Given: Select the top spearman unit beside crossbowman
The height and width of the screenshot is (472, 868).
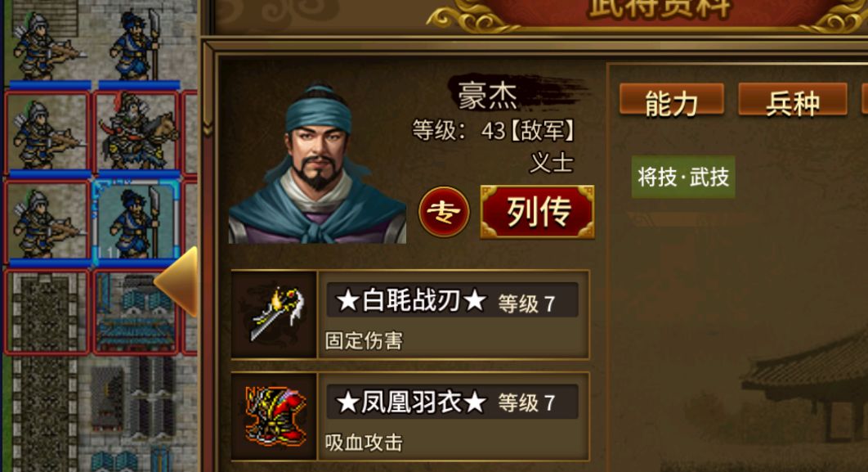Looking at the screenshot, I should click(x=136, y=44).
